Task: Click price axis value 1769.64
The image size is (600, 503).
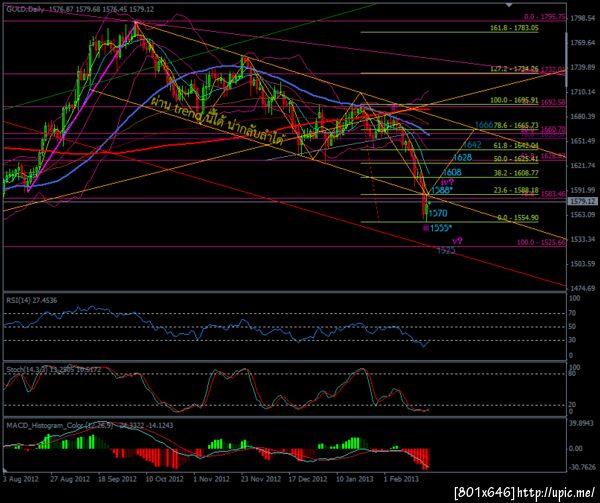Action: [582, 42]
